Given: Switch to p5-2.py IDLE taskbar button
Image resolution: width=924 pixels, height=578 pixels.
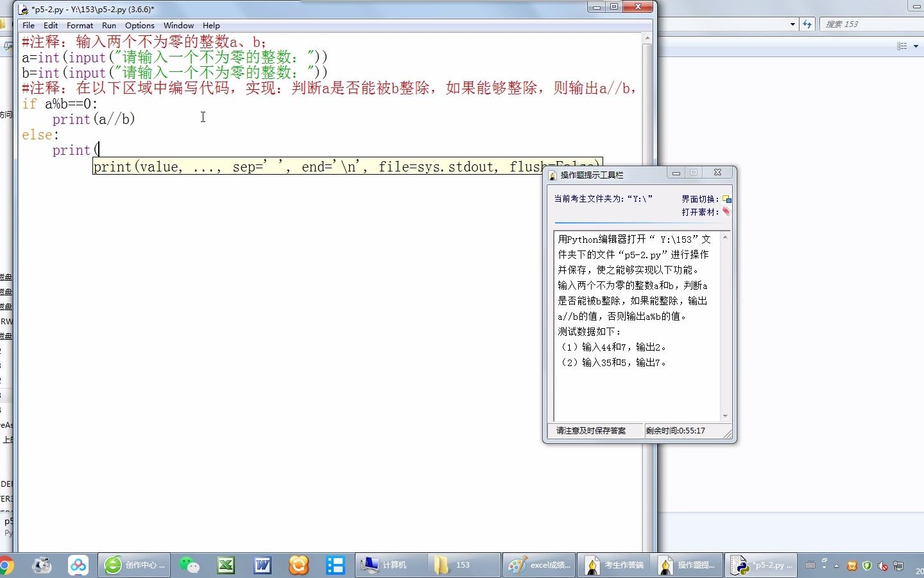Looking at the screenshot, I should click(x=761, y=565).
